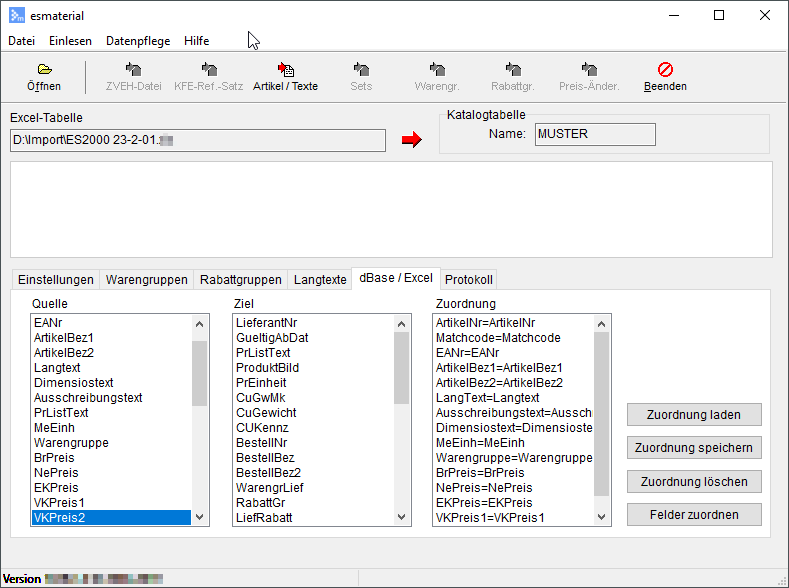Switch to the Warengruppen tab
Screen dimensions: 789x588
pyautogui.click(x=146, y=280)
